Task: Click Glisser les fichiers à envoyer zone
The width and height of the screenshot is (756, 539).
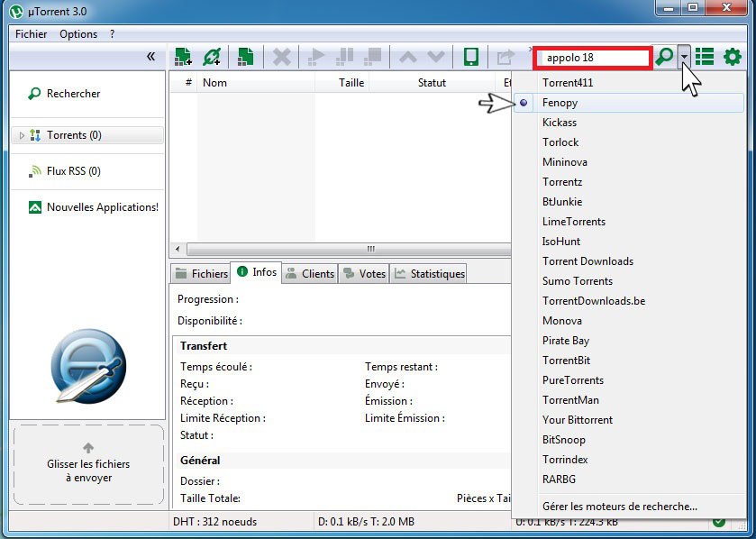Action: (88, 465)
